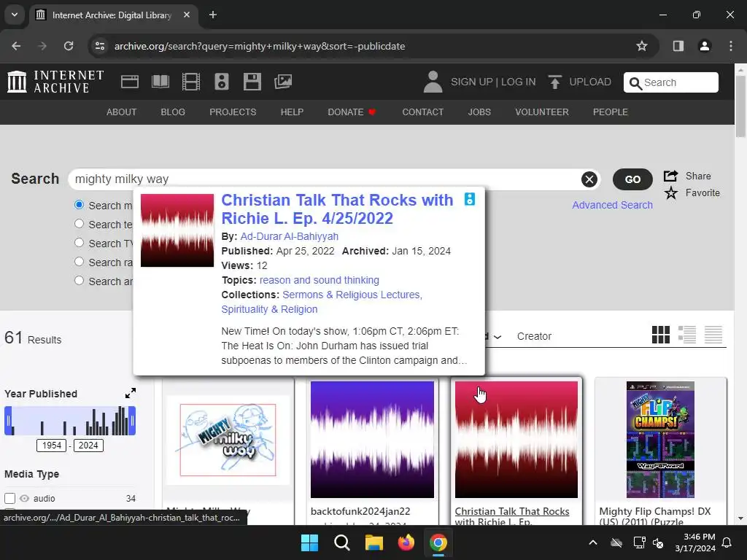747x560 pixels.
Task: Open Chrome three-dot menu
Action: pyautogui.click(x=731, y=46)
